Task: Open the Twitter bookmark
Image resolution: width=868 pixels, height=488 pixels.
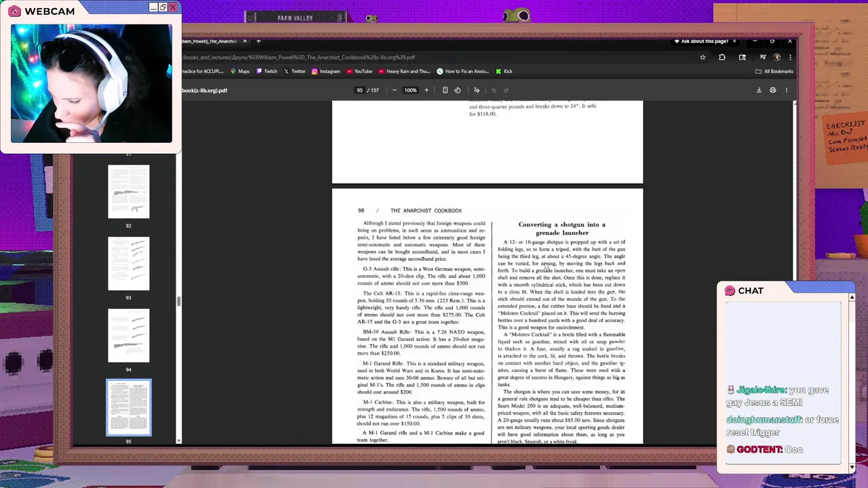Action: point(295,71)
